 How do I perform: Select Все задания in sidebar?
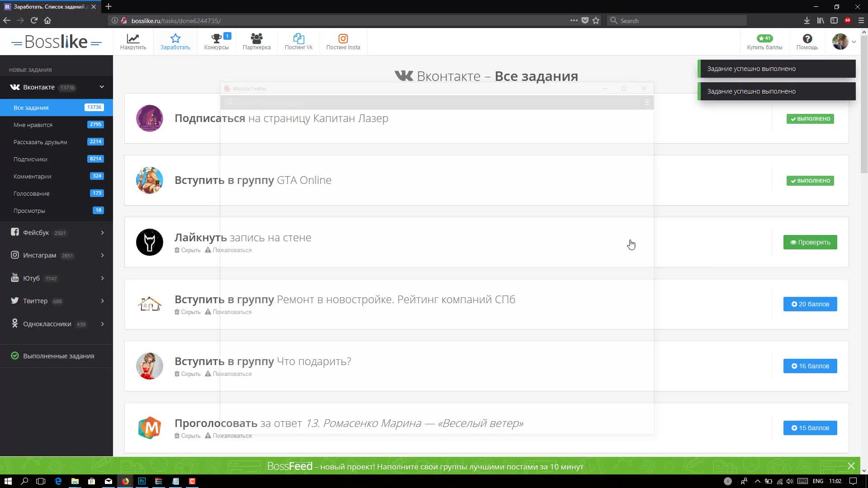(x=57, y=108)
